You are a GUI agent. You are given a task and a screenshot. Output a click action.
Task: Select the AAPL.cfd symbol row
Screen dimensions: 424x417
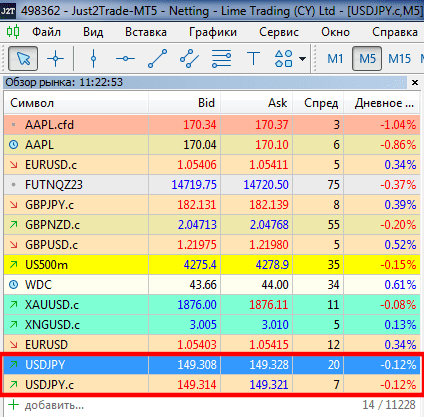212,125
